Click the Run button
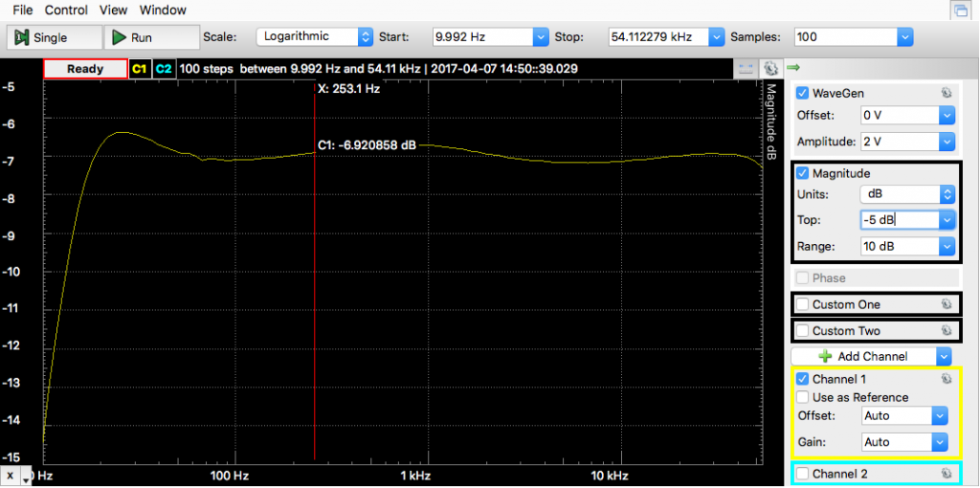Screen dimensions: 980x488 pyautogui.click(x=150, y=37)
